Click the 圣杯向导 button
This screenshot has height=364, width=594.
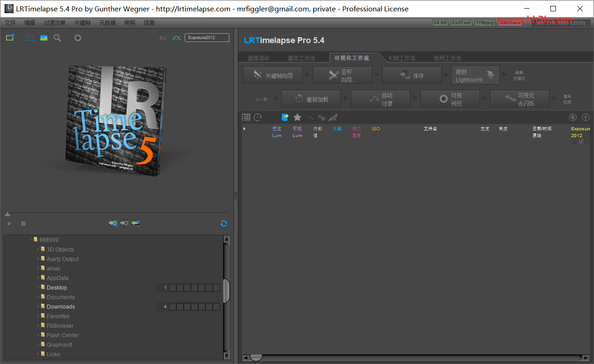(x=342, y=75)
